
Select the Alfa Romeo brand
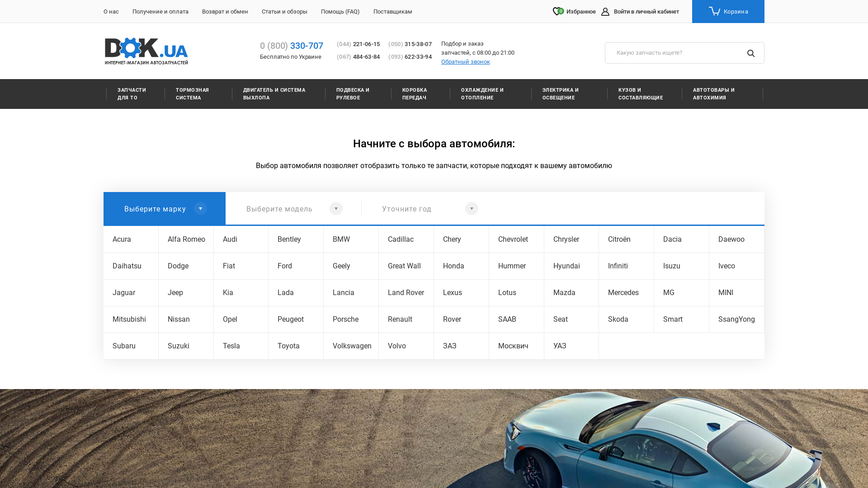point(186,239)
